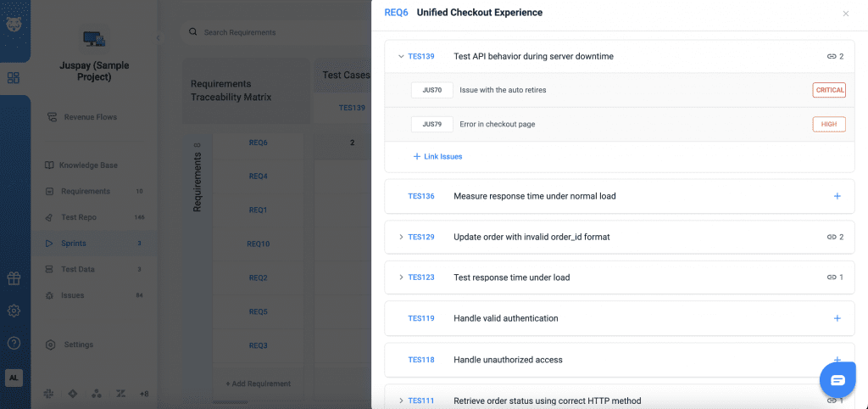Image resolution: width=868 pixels, height=409 pixels.
Task: Open Sprints in the sidebar
Action: [73, 244]
